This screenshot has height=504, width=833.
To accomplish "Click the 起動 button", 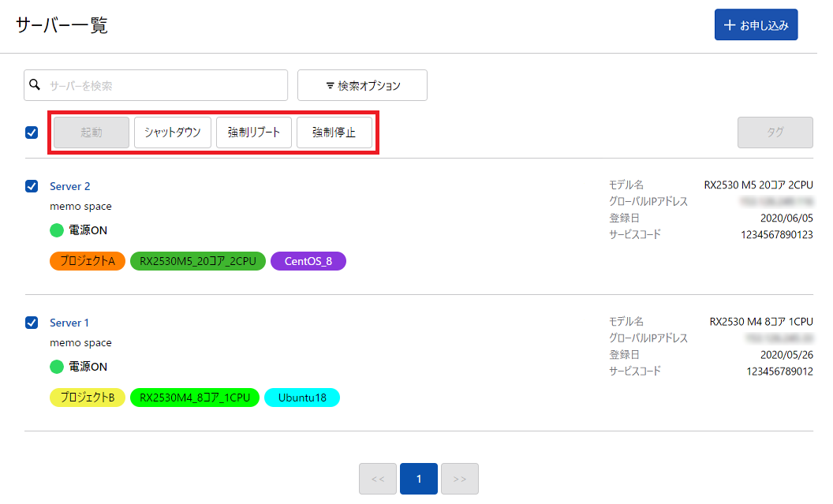I will pos(92,133).
